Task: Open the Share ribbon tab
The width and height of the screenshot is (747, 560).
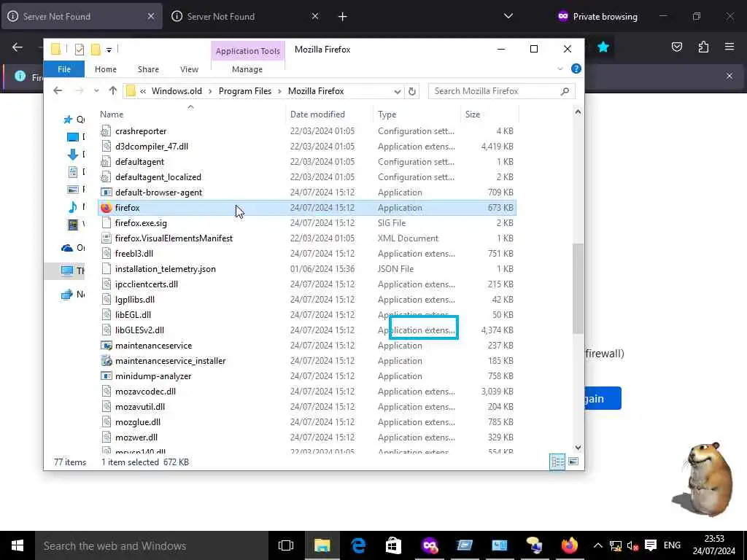Action: point(148,69)
